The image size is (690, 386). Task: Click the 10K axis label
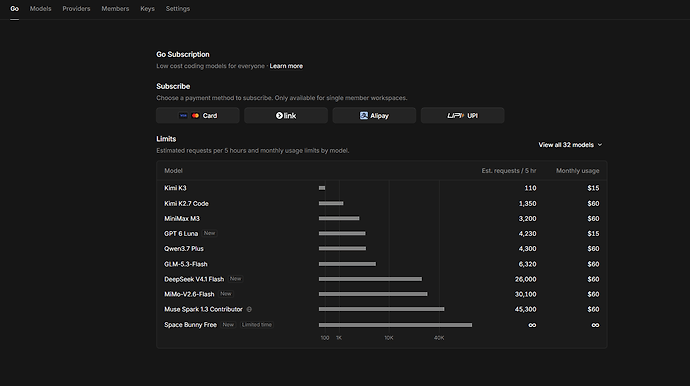[389, 338]
